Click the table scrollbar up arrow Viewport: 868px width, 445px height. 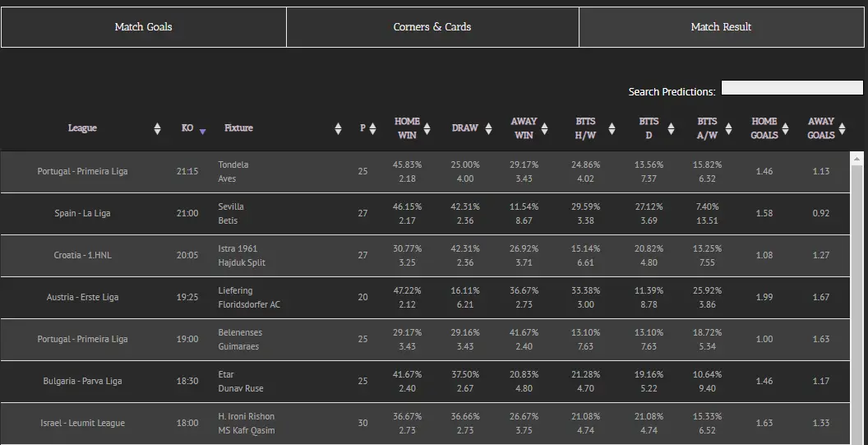tap(856, 159)
